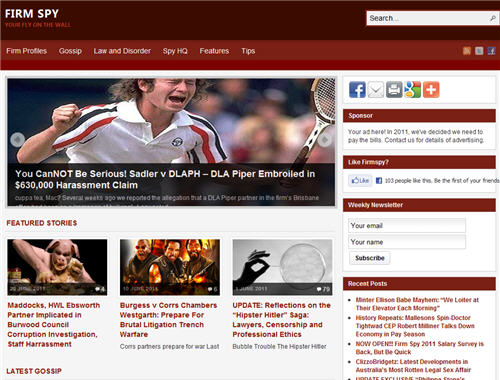The image size is (500, 380).
Task: Click the pig mask story thumbnail
Action: tap(57, 267)
